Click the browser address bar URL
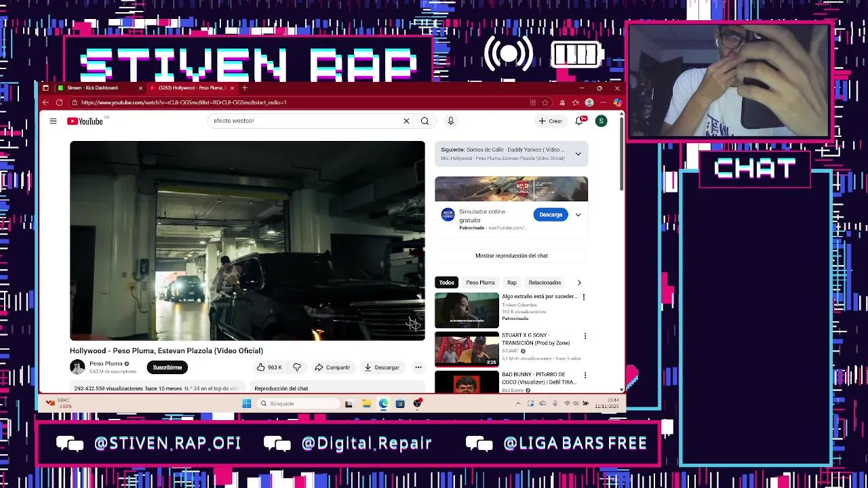The width and height of the screenshot is (868, 488). [184, 102]
